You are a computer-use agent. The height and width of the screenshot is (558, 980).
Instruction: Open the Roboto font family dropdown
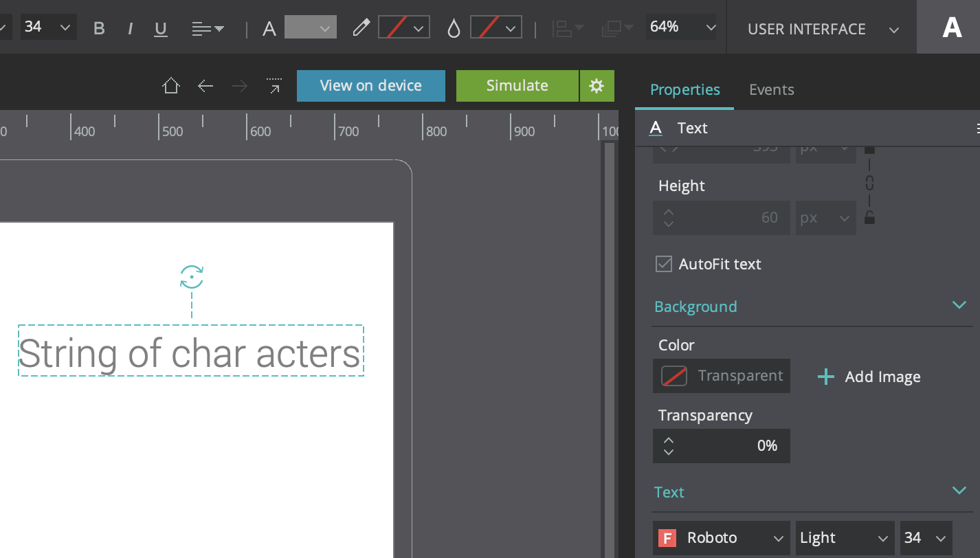click(x=722, y=538)
